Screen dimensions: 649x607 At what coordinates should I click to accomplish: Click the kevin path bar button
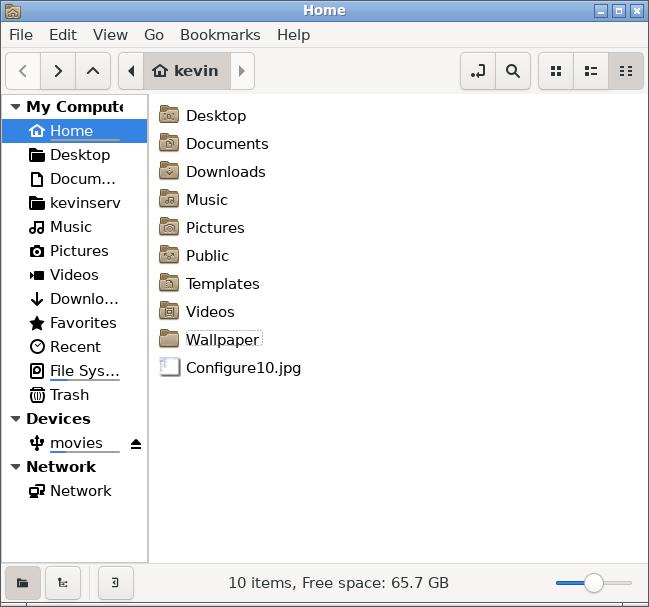[x=186, y=71]
